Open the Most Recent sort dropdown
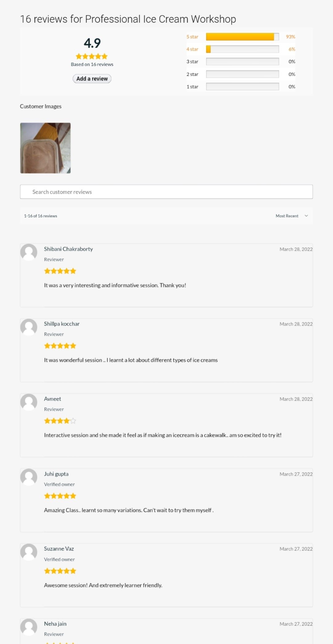Viewport: 333px width, 644px height. click(x=287, y=216)
